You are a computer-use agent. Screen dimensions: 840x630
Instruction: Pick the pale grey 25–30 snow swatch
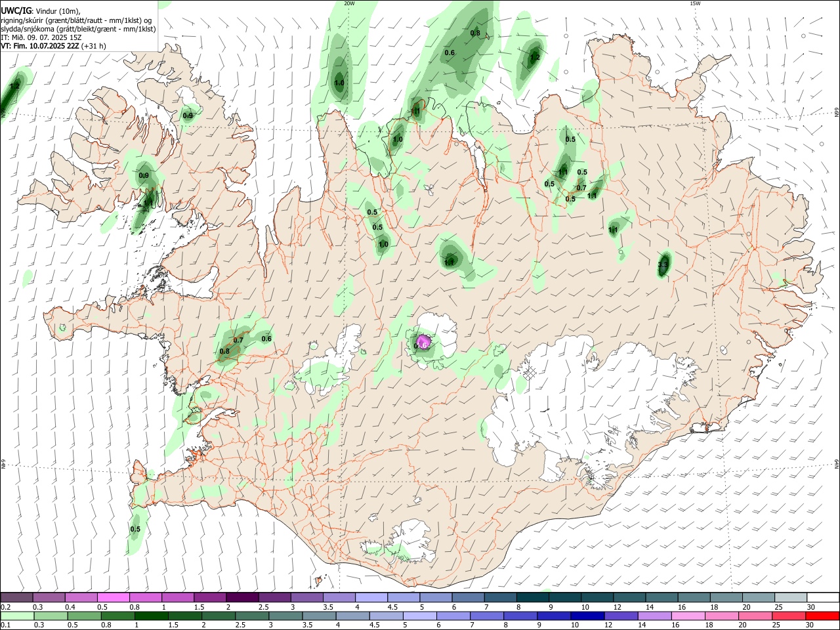tap(791, 598)
